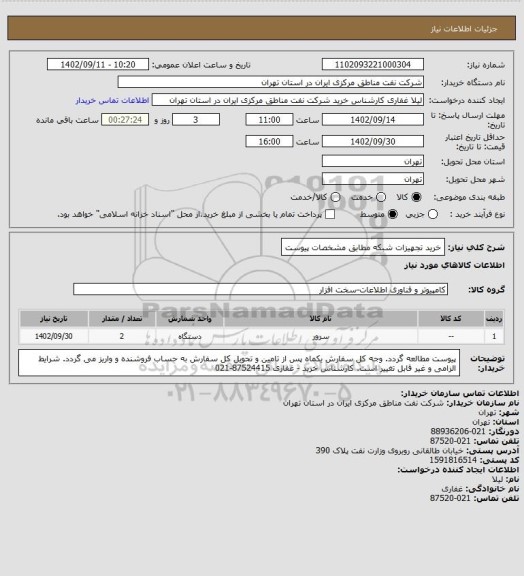This screenshot has width=524, height=576.
Task: Click the دستگاه unit cell
Action: click(190, 336)
